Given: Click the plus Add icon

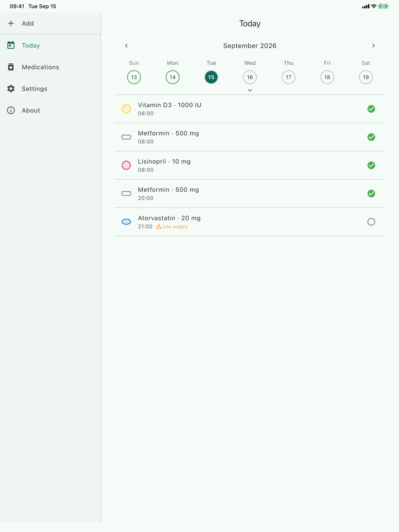Looking at the screenshot, I should (11, 24).
